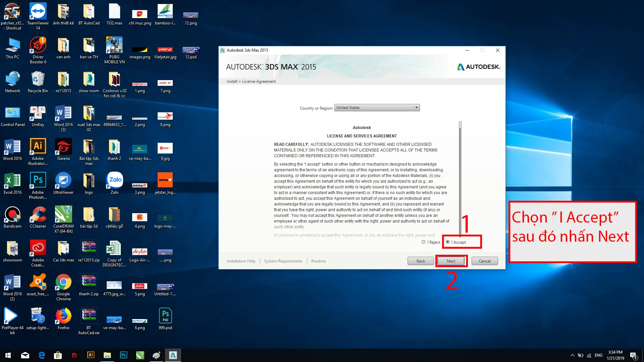Open the Country or Region dropdown

pos(377,108)
